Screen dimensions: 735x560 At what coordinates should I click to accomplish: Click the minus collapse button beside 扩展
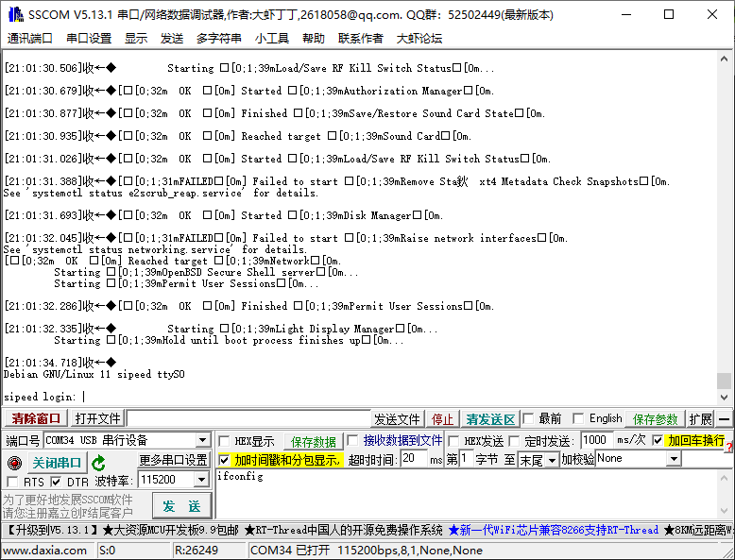[x=725, y=419]
